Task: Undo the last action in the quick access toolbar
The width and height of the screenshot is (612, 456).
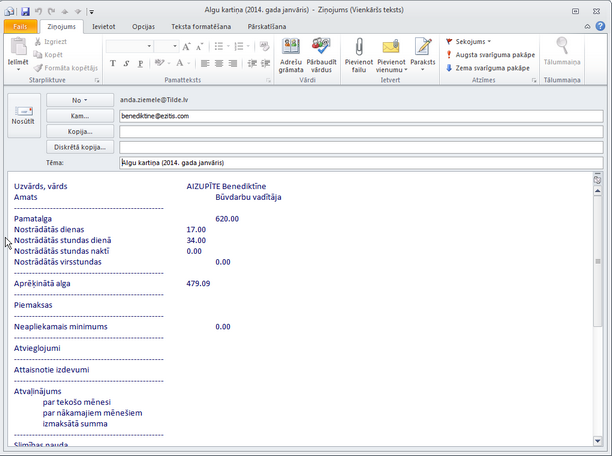Action: [x=38, y=11]
